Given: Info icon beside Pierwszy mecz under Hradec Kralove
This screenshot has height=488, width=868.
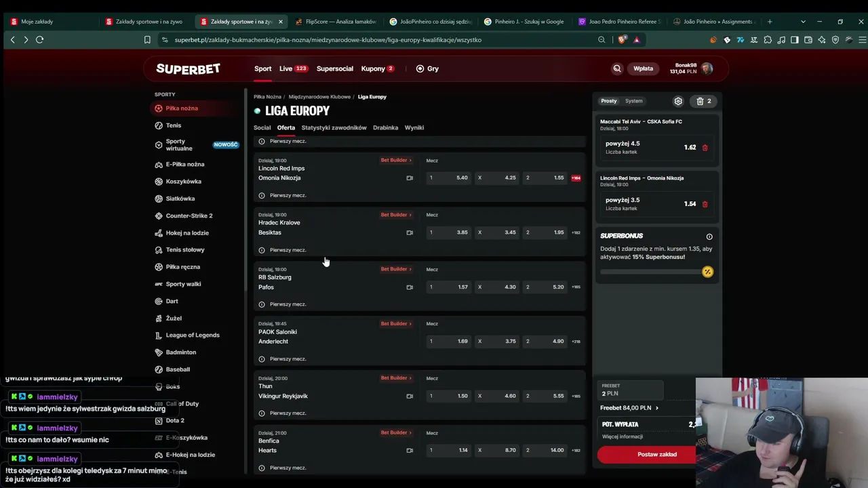Looking at the screenshot, I should (x=262, y=250).
